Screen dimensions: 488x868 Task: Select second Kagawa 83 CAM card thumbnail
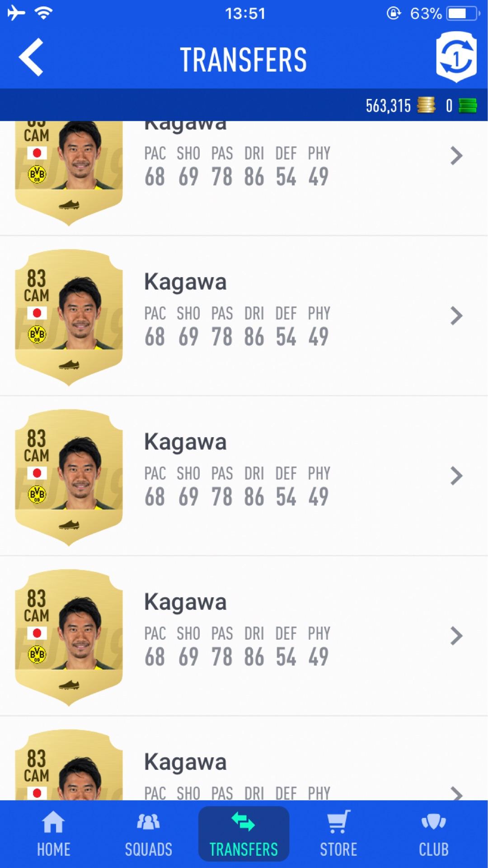[69, 317]
